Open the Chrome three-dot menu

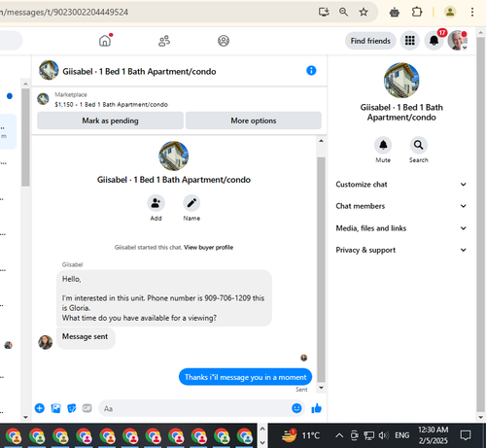tap(472, 13)
